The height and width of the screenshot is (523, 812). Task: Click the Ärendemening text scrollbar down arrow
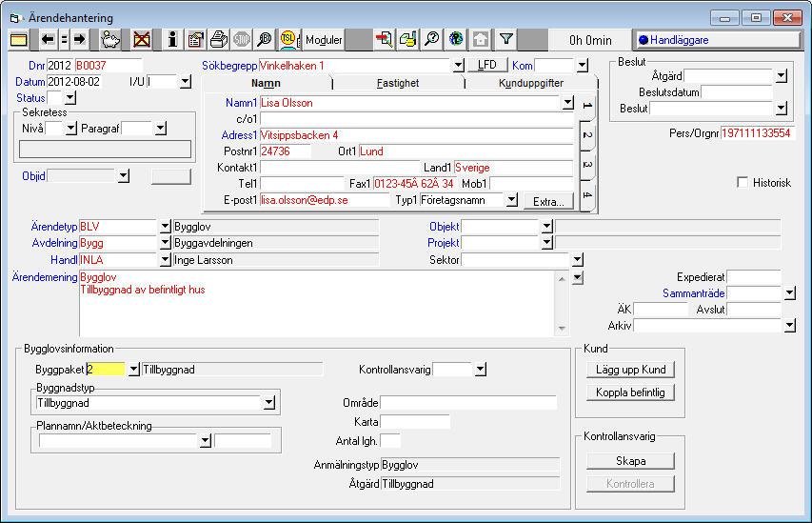[x=562, y=329]
